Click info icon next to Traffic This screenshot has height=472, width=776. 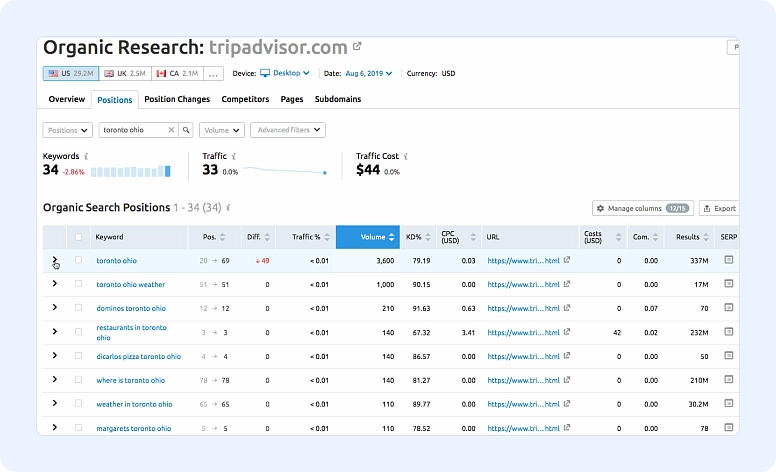pyautogui.click(x=234, y=156)
